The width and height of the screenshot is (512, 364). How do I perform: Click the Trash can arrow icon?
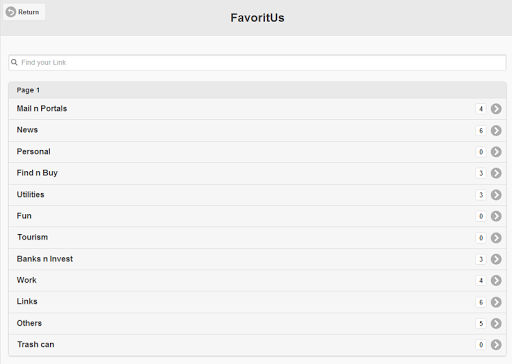(x=496, y=345)
